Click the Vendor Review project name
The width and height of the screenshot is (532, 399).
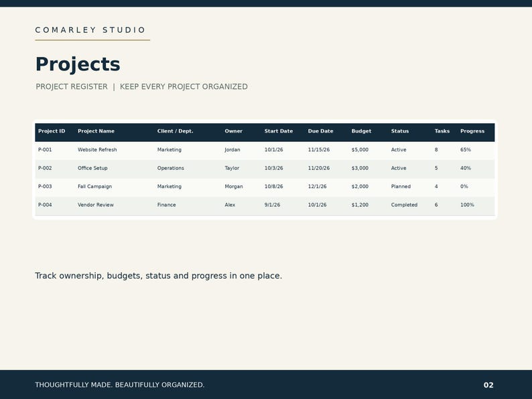click(96, 205)
